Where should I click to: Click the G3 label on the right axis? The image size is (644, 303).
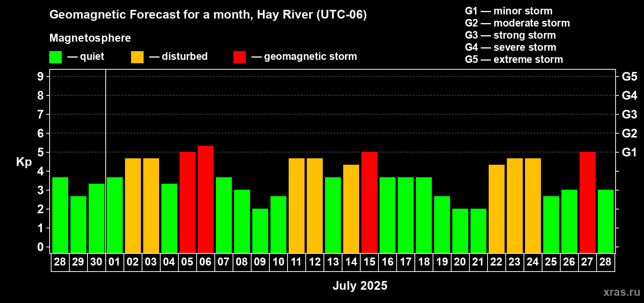(x=630, y=114)
